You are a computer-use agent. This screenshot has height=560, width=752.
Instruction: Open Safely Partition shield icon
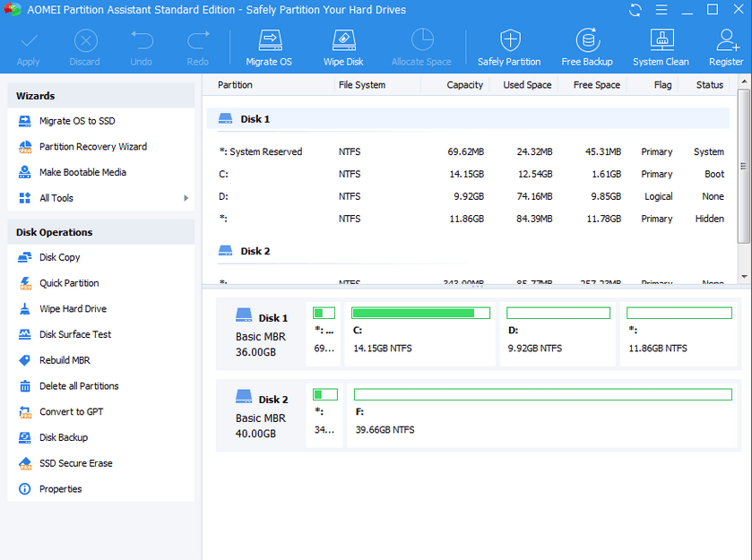(509, 47)
